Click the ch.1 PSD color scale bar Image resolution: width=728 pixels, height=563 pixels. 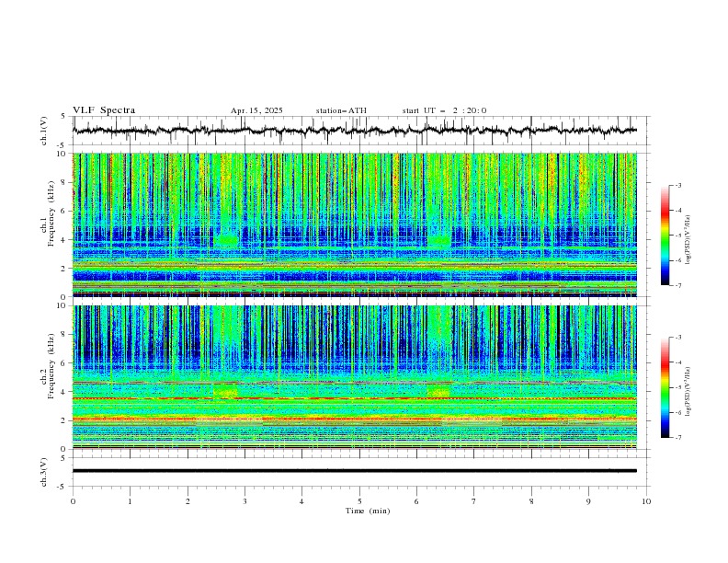[x=665, y=236]
